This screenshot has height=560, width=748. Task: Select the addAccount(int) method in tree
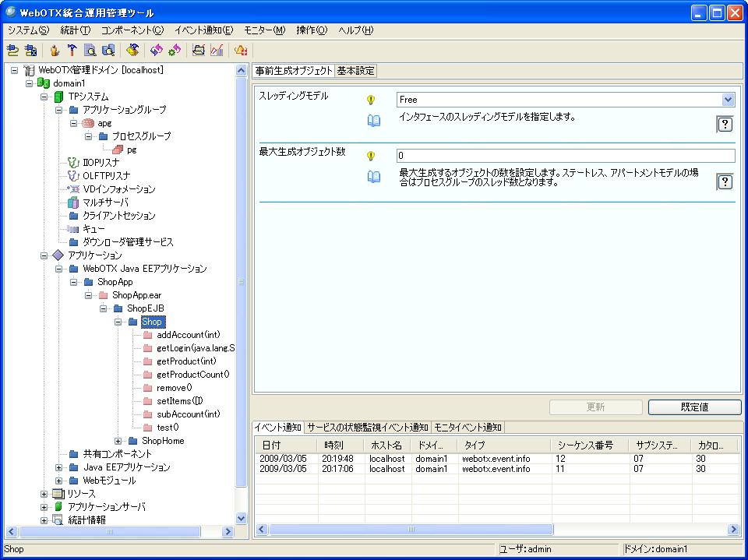click(188, 335)
